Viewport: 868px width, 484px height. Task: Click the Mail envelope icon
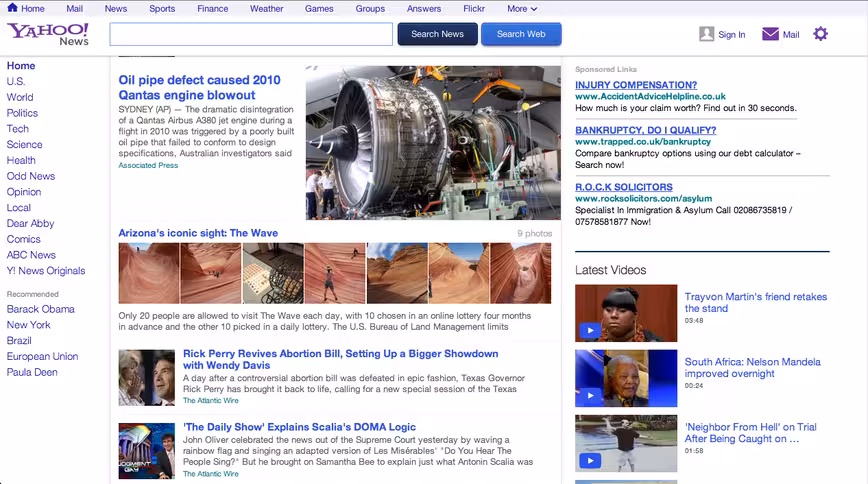(770, 34)
